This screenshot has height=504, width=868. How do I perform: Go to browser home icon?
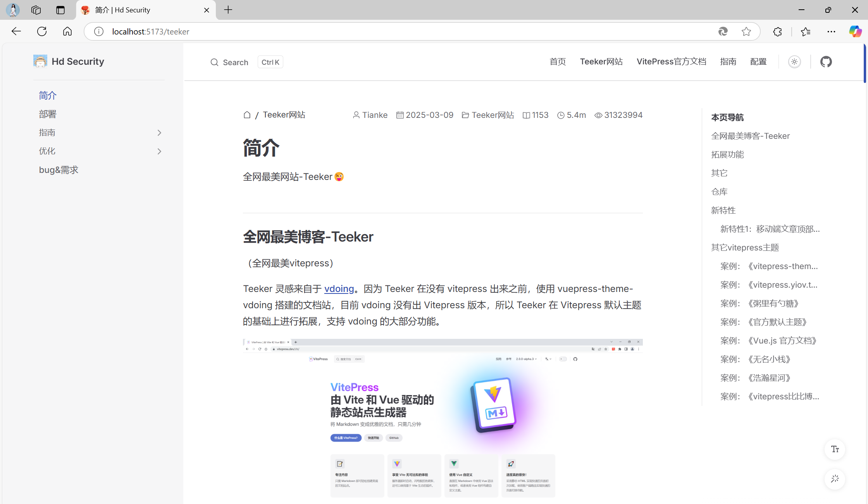point(67,31)
